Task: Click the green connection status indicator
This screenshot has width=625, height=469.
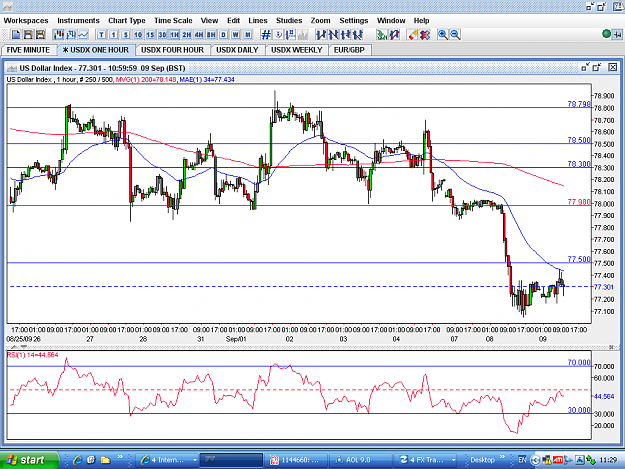Action: coord(607,34)
